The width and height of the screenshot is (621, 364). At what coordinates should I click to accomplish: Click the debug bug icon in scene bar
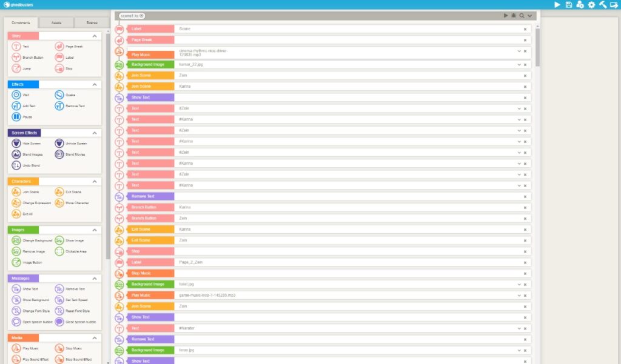(x=514, y=15)
